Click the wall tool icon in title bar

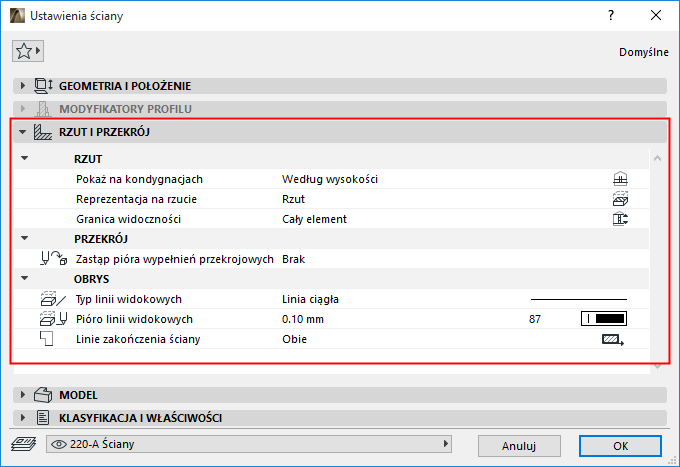click(17, 16)
